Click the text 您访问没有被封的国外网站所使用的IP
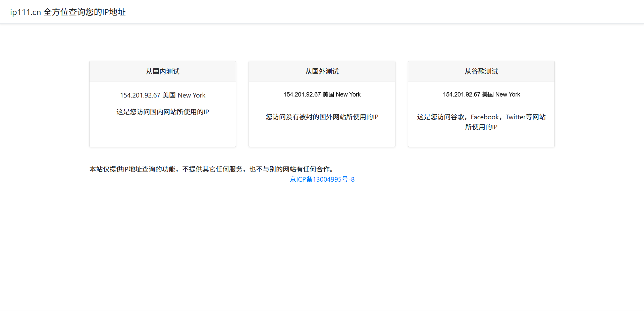Viewport: 644px width, 311px height. (322, 117)
